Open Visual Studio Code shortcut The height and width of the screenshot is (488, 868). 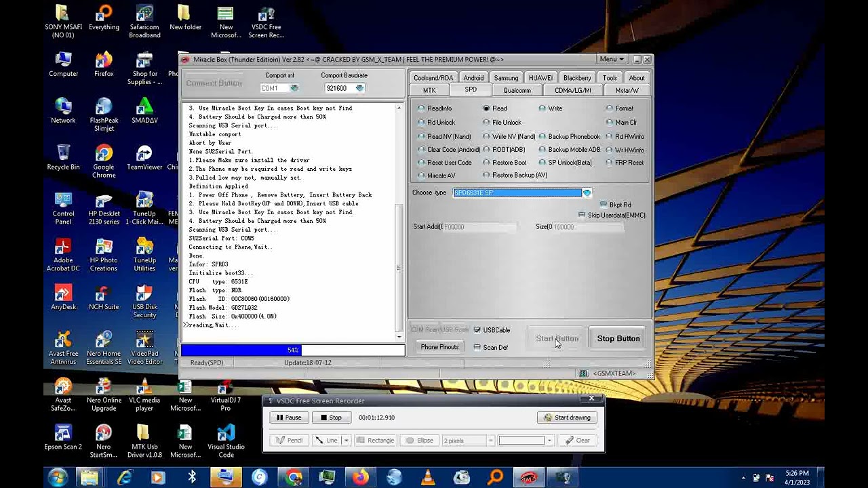(x=226, y=442)
